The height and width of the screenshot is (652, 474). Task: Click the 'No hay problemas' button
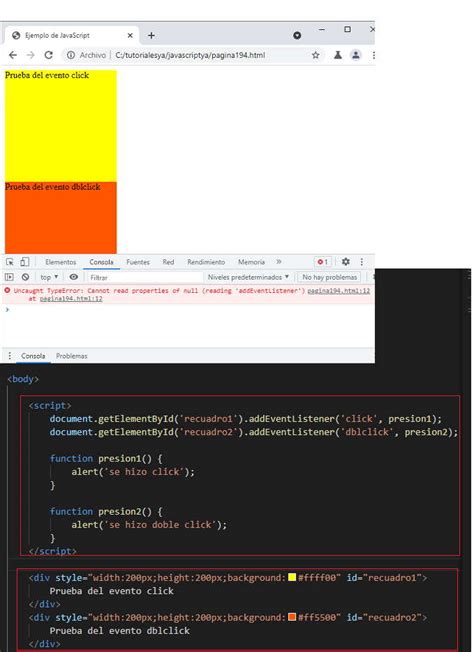(329, 277)
